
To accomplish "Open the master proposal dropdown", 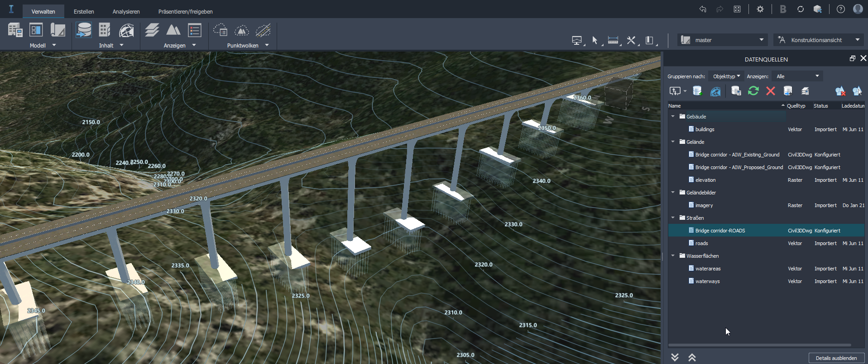I will 723,40.
